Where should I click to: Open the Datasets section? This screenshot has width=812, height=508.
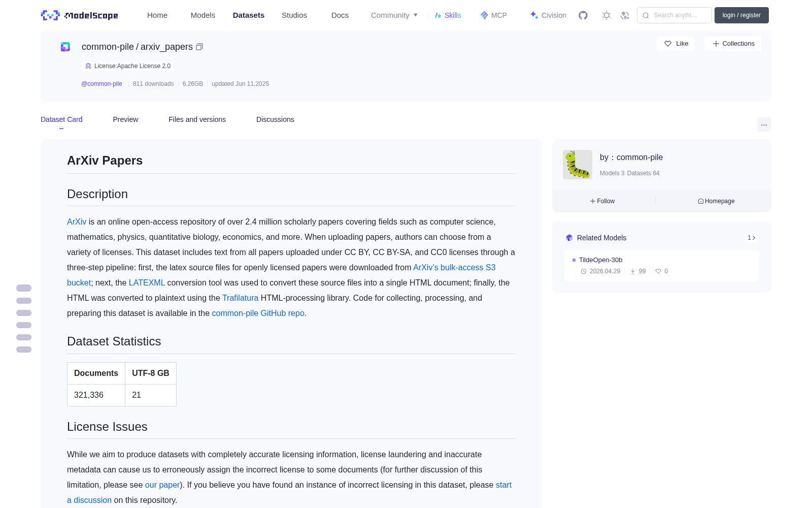[249, 15]
